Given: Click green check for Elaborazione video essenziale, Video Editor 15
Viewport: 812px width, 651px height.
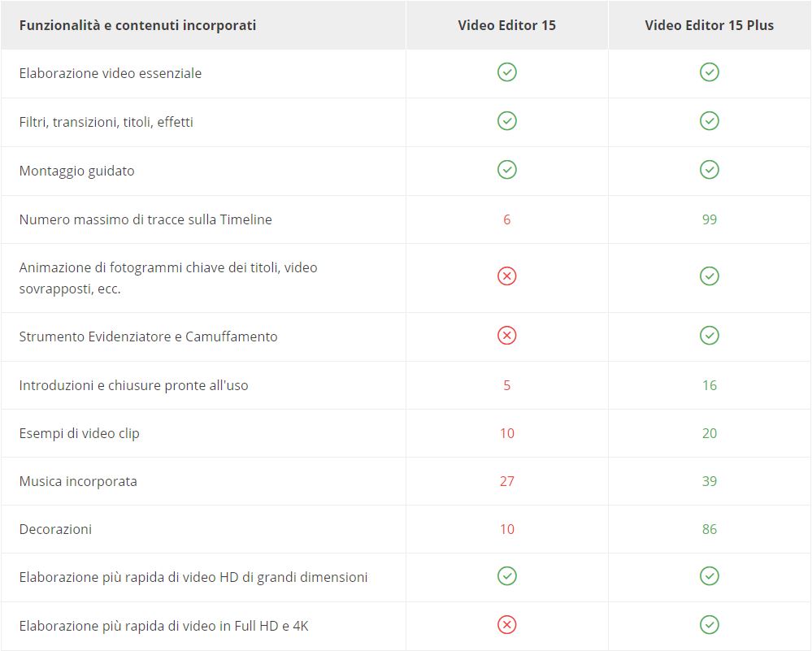Looking at the screenshot, I should [507, 72].
